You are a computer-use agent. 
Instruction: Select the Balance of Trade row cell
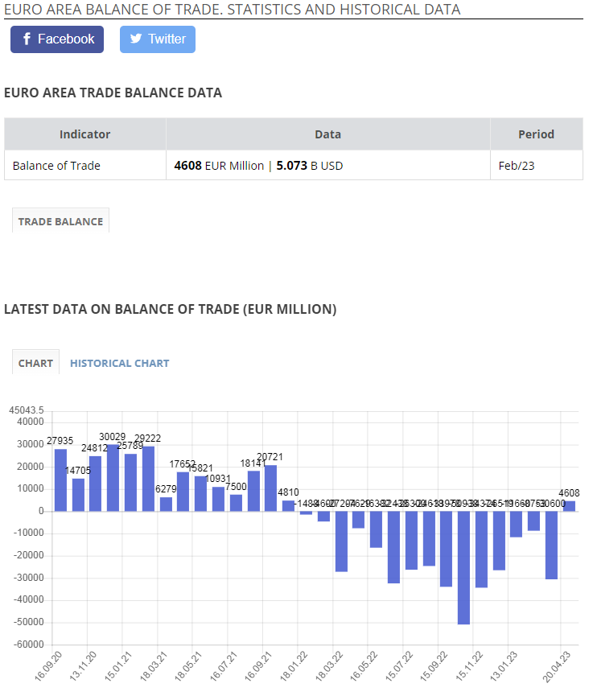[84, 165]
